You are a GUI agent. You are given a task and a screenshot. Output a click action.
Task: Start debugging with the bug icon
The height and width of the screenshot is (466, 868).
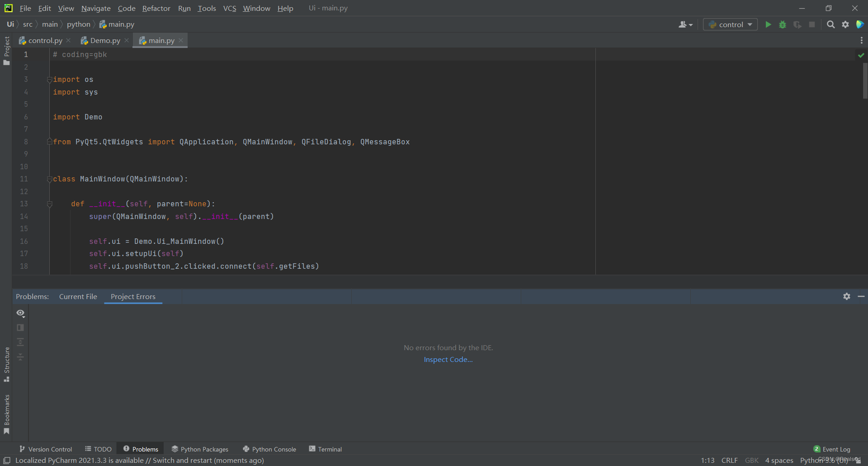click(783, 24)
